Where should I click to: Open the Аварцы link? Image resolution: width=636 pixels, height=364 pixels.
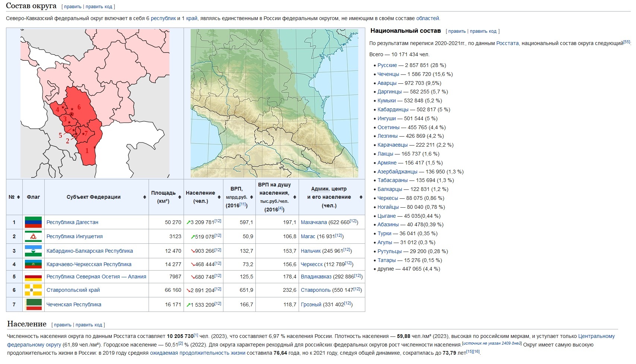387,83
